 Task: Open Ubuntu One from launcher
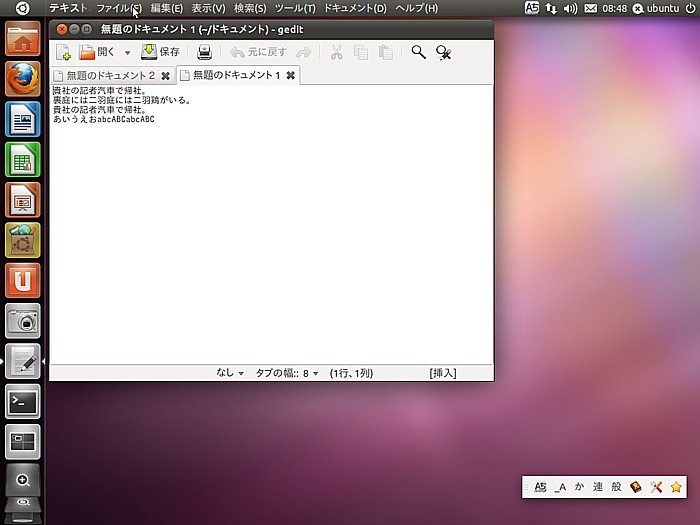pos(23,280)
